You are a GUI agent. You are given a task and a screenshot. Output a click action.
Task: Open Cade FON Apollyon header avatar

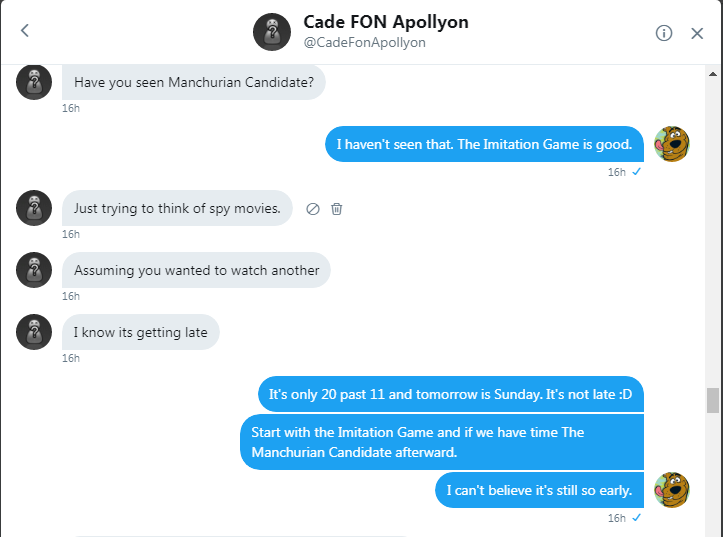pyautogui.click(x=271, y=32)
